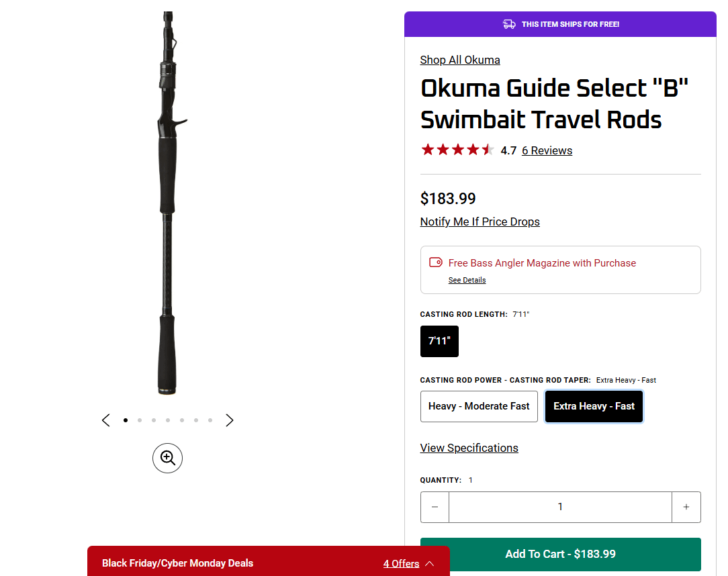Screen dimensions: 728x576
Task: Click the magnifier zoom image icon
Action: point(167,458)
